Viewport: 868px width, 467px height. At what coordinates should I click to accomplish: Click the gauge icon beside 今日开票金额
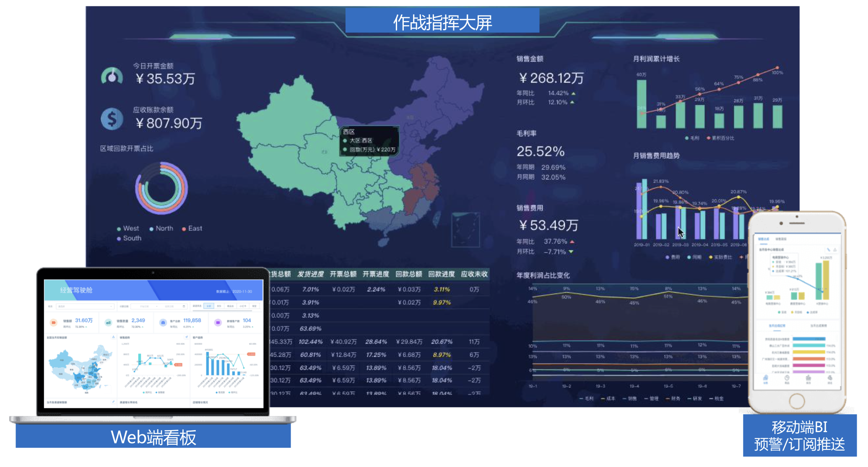112,76
